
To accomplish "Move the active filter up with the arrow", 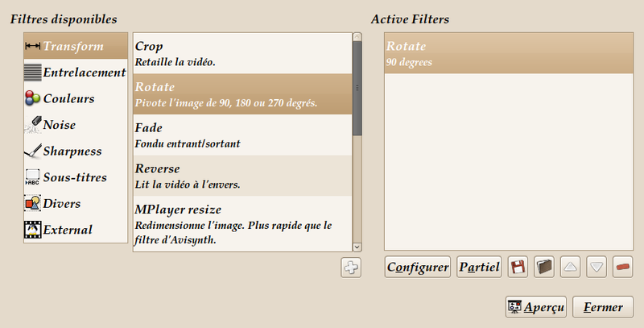I will [570, 267].
